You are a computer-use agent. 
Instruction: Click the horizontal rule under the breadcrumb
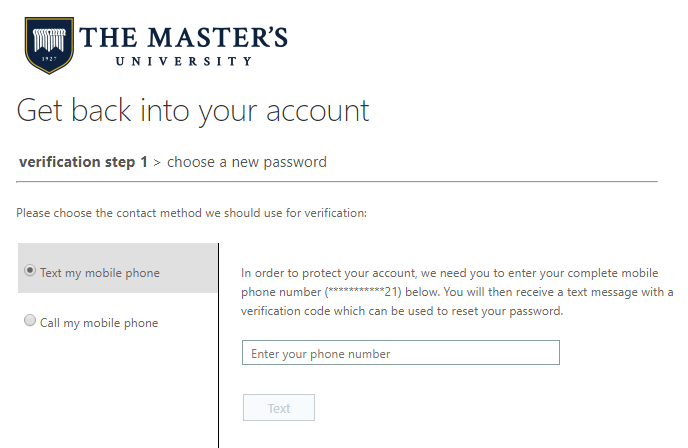tap(337, 181)
